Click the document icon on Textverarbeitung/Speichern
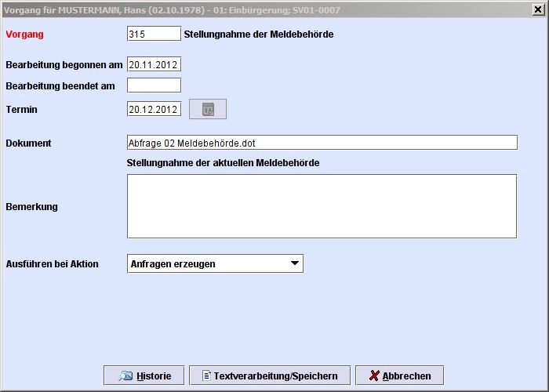This screenshot has height=392, width=549. pyautogui.click(x=207, y=376)
